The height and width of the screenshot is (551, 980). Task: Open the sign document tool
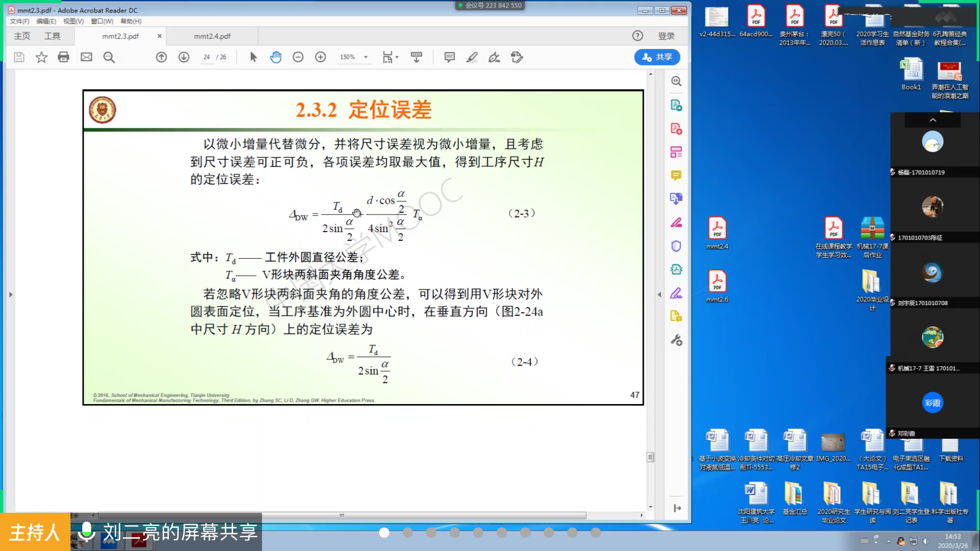[x=494, y=57]
